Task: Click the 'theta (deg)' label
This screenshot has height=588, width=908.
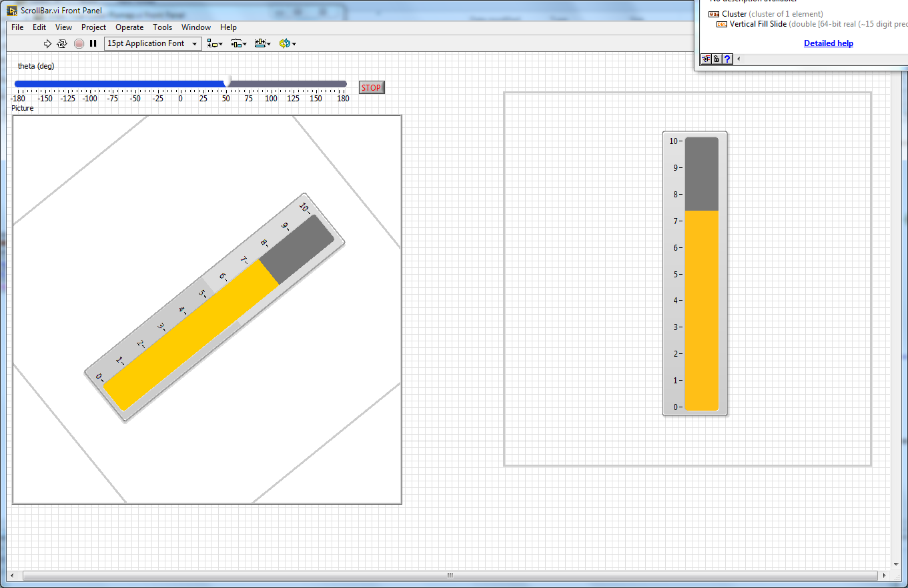Action: pos(36,66)
